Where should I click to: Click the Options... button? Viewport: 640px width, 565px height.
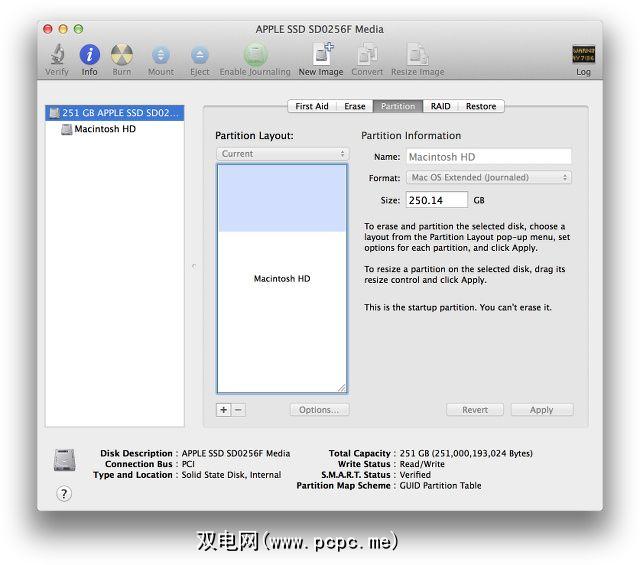click(x=319, y=409)
